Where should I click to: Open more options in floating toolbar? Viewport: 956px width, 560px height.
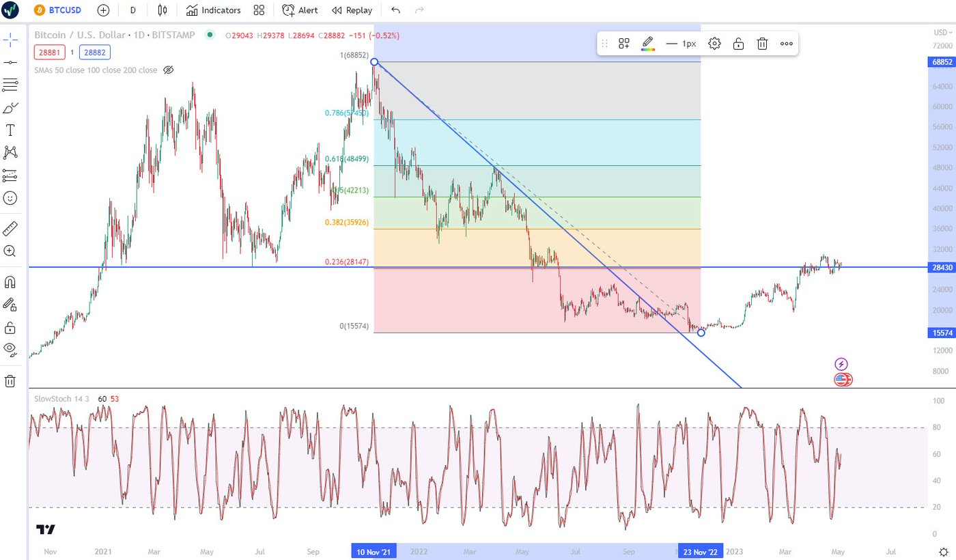[x=787, y=44]
